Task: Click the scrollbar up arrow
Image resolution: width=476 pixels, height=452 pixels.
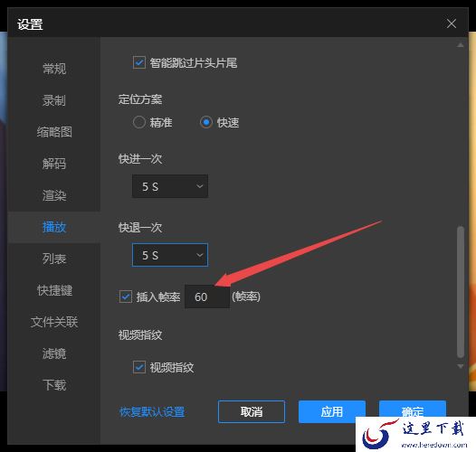Action: pos(461,45)
